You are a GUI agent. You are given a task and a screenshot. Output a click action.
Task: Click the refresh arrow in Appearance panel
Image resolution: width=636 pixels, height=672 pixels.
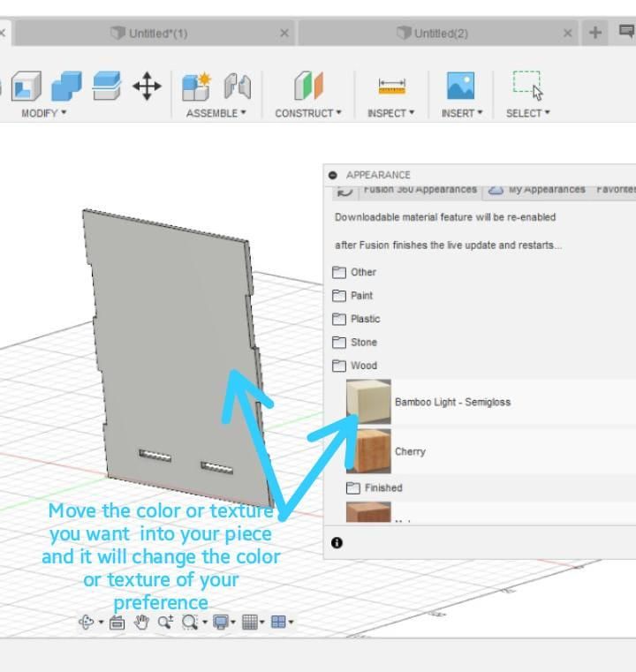pyautogui.click(x=344, y=192)
